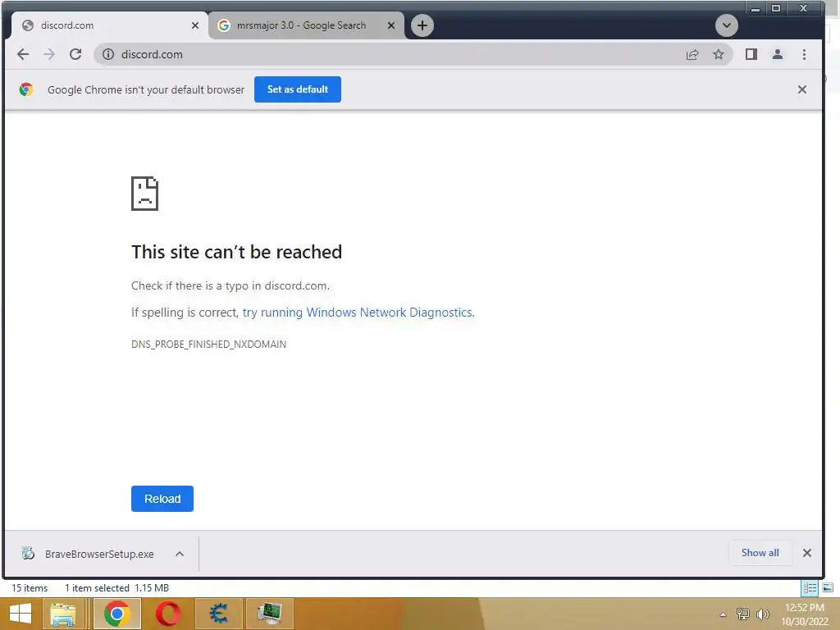Open Chrome three-dot menu

[x=804, y=54]
